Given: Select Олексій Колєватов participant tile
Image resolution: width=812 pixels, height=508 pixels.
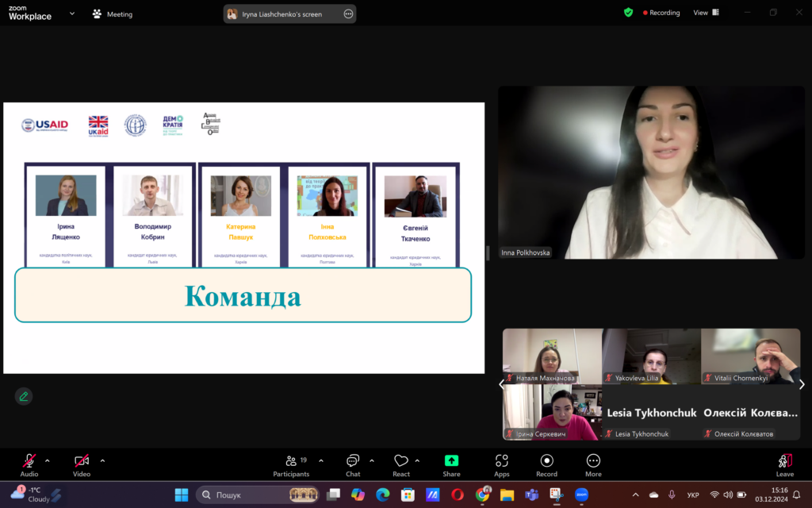Looking at the screenshot, I should (x=751, y=412).
